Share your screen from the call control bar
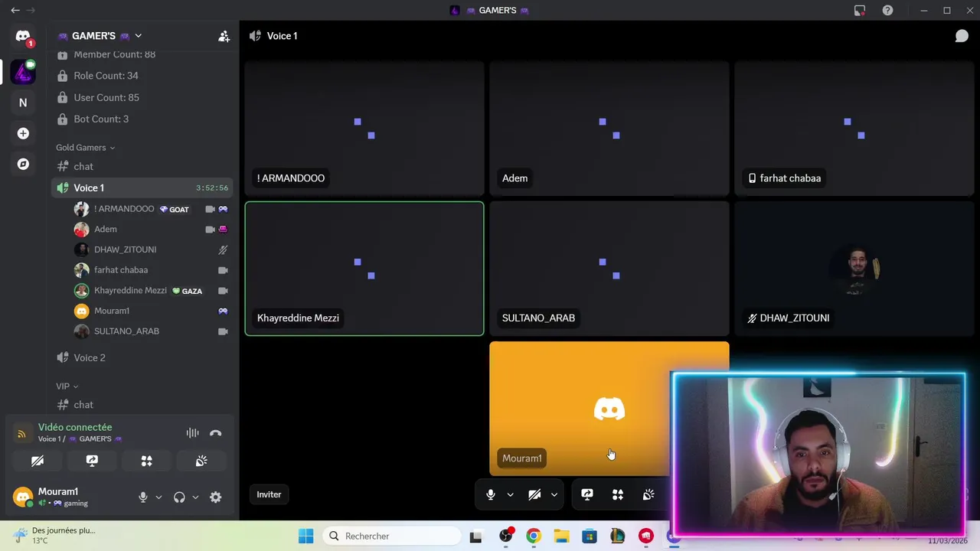This screenshot has height=551, width=980. pos(587,494)
